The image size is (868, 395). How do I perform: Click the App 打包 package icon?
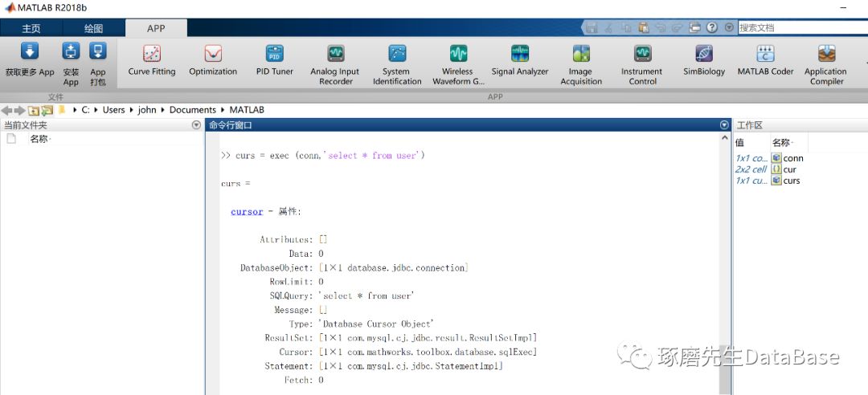(98, 52)
